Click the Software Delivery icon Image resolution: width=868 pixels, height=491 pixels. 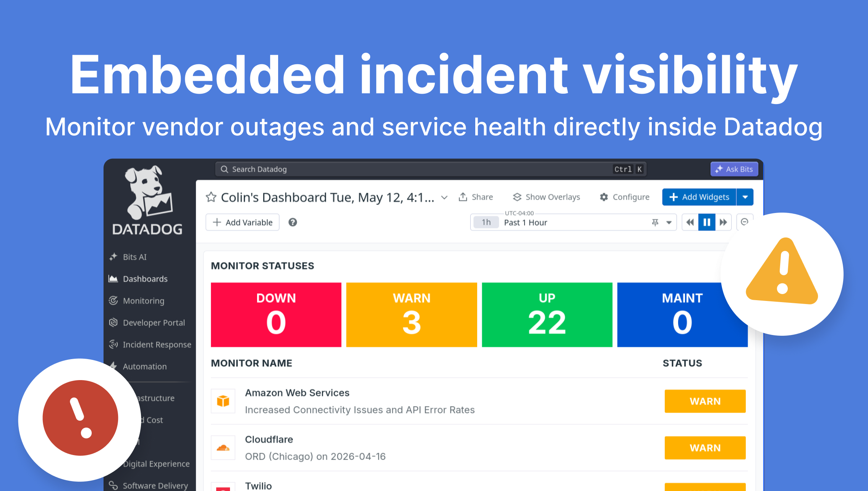(x=113, y=485)
